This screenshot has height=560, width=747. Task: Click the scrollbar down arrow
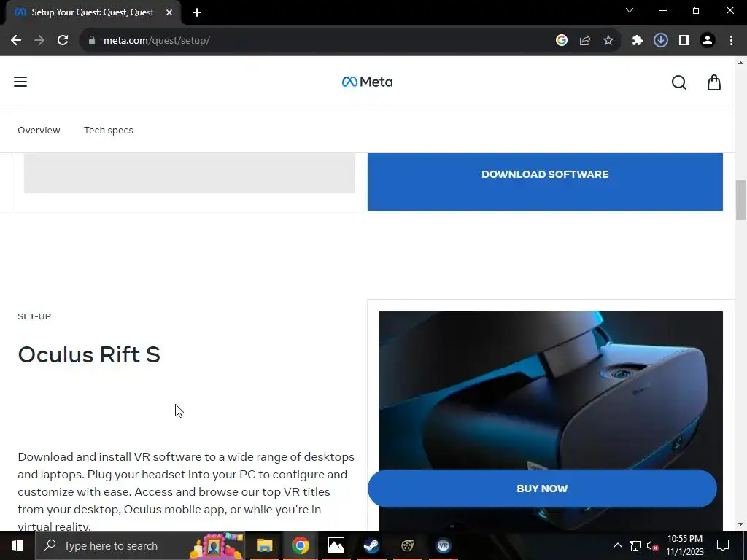[741, 524]
